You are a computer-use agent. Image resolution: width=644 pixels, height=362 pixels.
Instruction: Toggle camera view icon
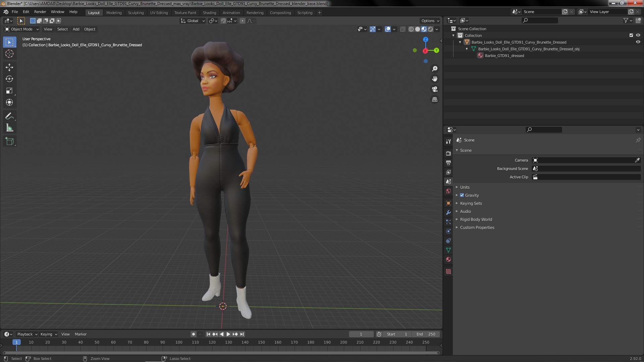(435, 89)
